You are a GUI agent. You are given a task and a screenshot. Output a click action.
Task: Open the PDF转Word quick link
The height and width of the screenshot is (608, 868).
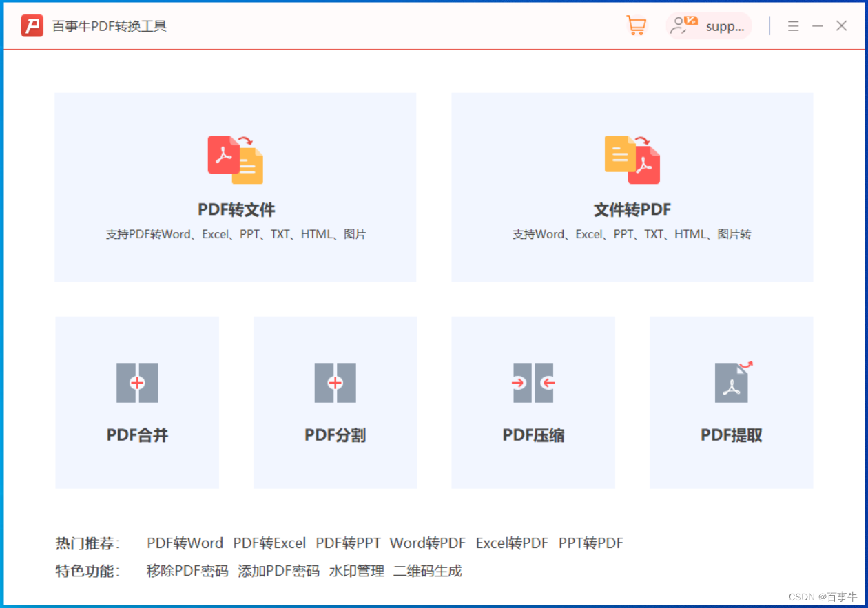[x=185, y=543]
